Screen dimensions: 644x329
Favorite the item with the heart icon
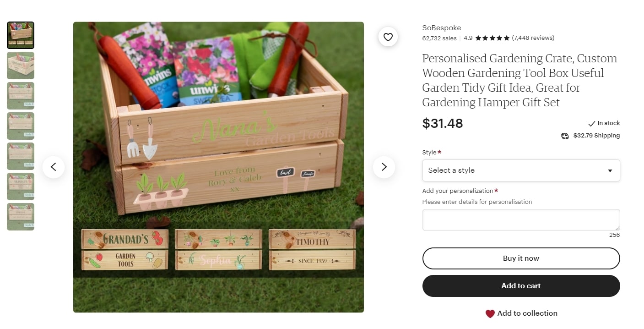pyautogui.click(x=388, y=37)
